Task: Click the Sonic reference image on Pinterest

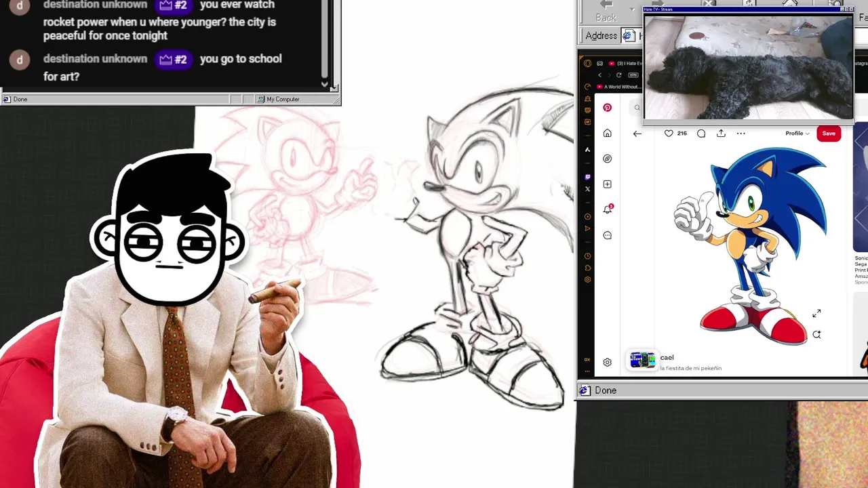Action: point(751,246)
